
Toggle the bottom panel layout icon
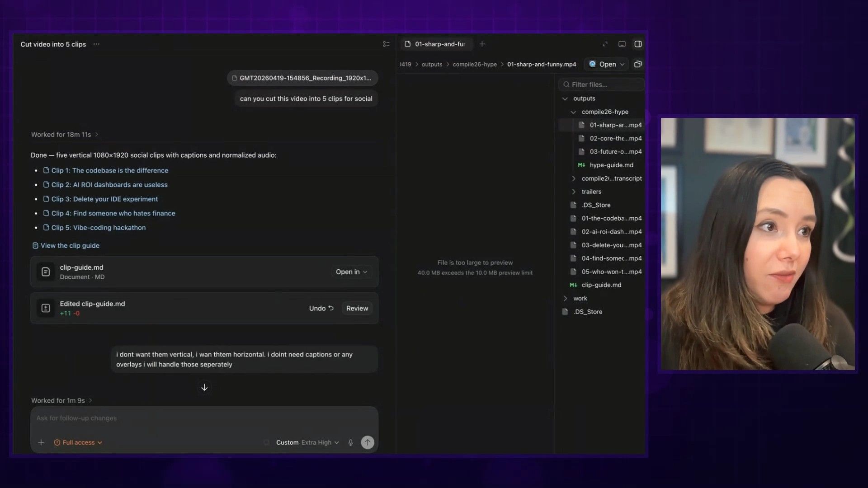(x=622, y=44)
